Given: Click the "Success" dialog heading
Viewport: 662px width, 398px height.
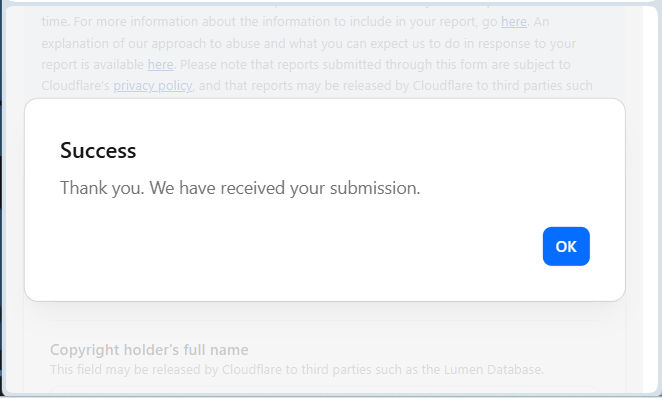Looking at the screenshot, I should (98, 150).
